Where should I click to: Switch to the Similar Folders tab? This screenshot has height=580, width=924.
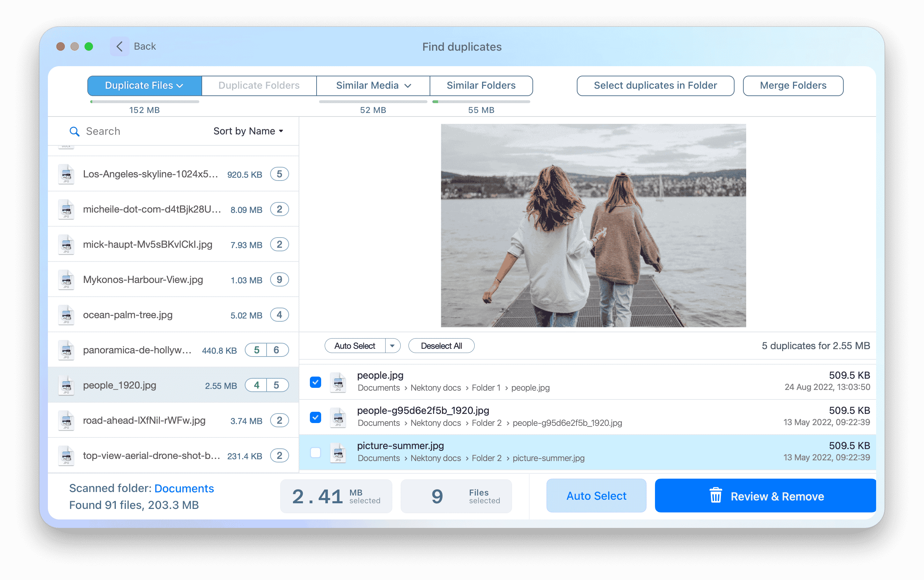click(480, 85)
